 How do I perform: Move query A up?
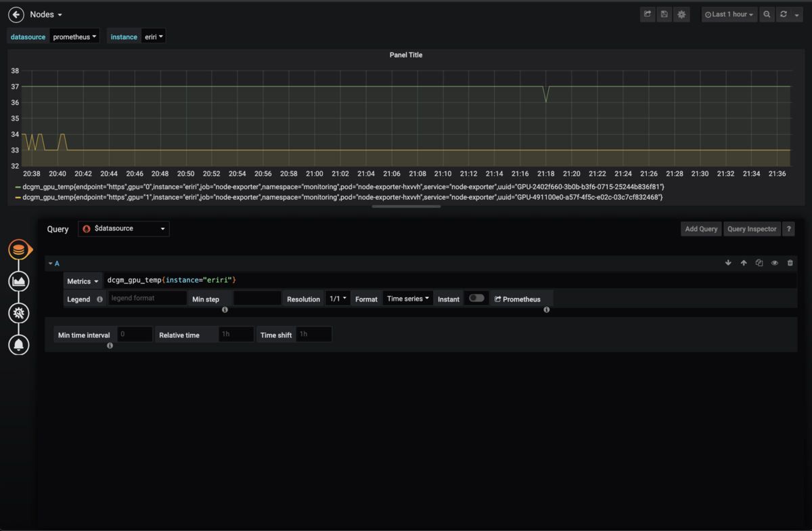tap(744, 263)
